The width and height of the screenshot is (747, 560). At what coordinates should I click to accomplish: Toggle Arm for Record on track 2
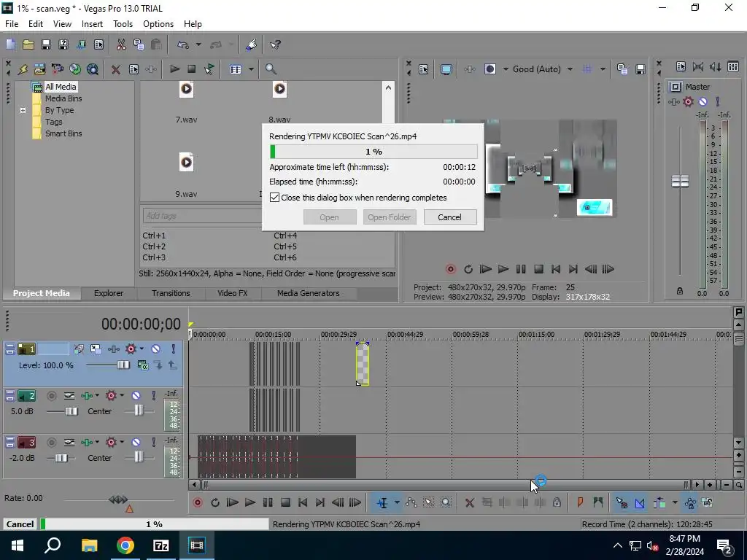(52, 396)
